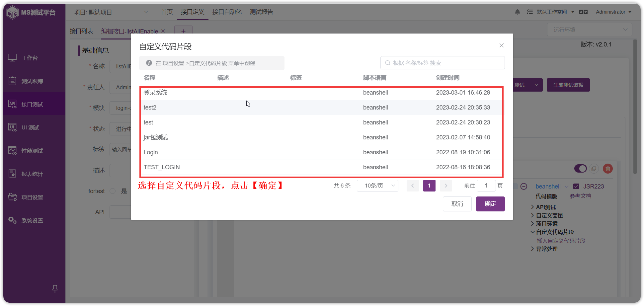
Task: Open the 运行环境 dropdown
Action: [x=590, y=30]
